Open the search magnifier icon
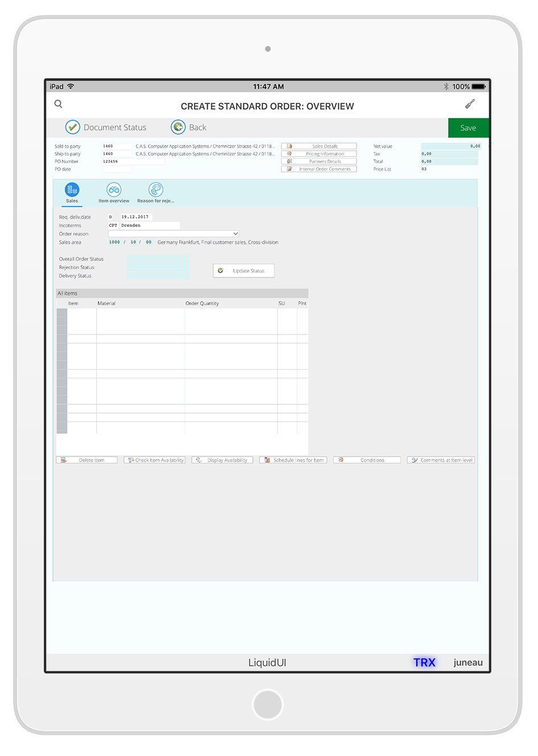Viewport: 538px width, 756px height. pos(58,104)
